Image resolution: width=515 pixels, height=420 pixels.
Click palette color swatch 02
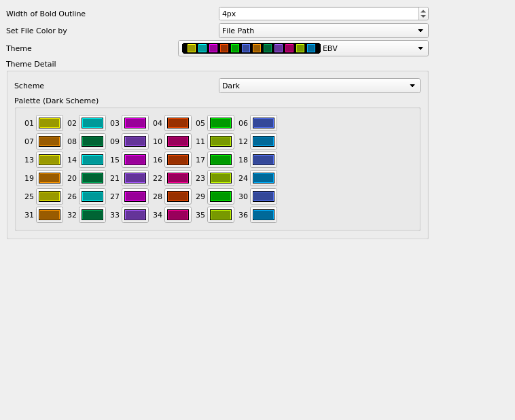[x=92, y=123]
